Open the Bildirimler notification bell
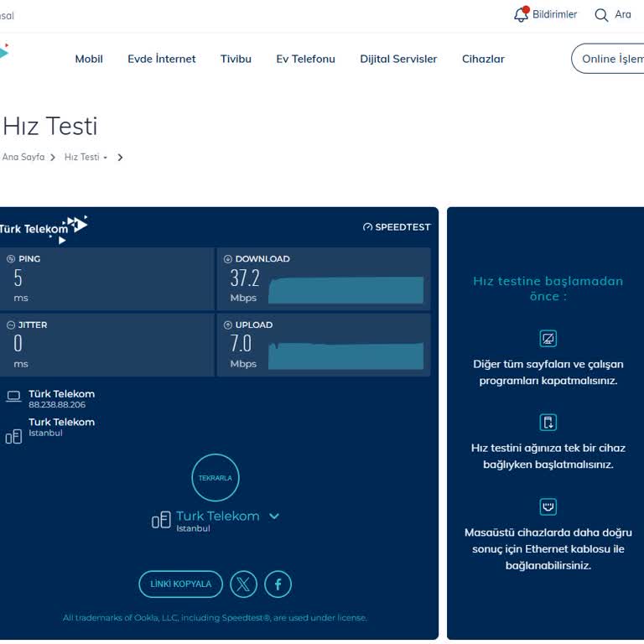Image resolution: width=644 pixels, height=644 pixels. [522, 14]
